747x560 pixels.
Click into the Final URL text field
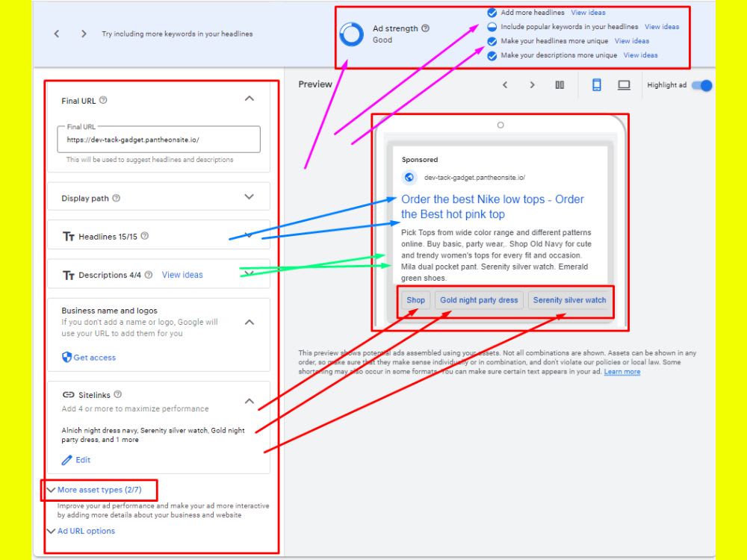(158, 140)
